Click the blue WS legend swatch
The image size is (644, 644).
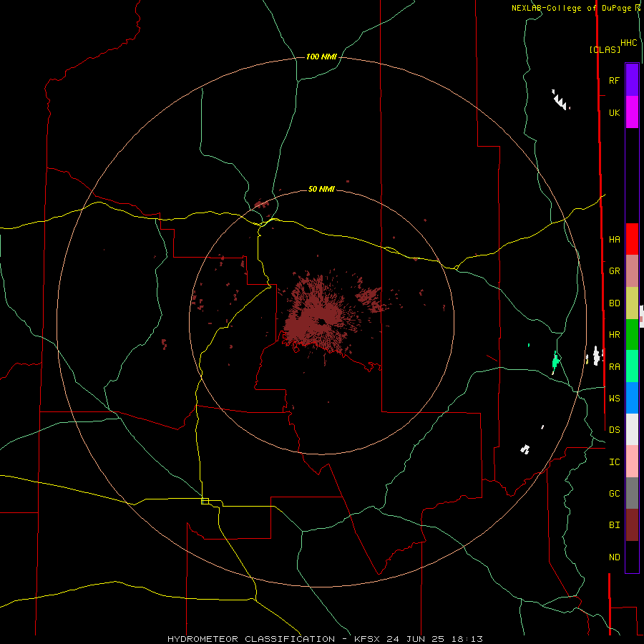pyautogui.click(x=632, y=398)
